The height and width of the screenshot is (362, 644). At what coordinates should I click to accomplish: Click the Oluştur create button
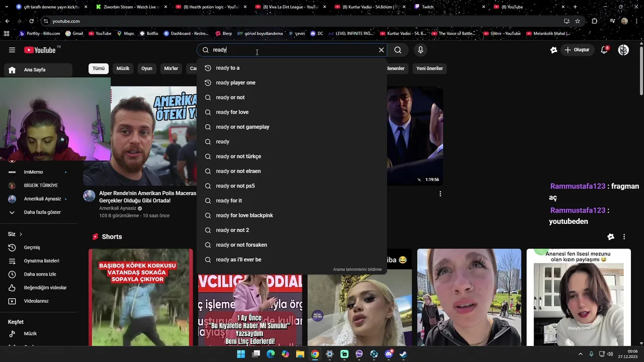(x=577, y=50)
